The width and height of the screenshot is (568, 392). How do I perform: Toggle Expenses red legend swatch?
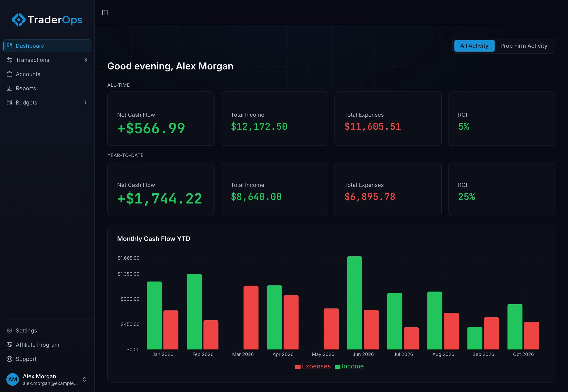298,367
